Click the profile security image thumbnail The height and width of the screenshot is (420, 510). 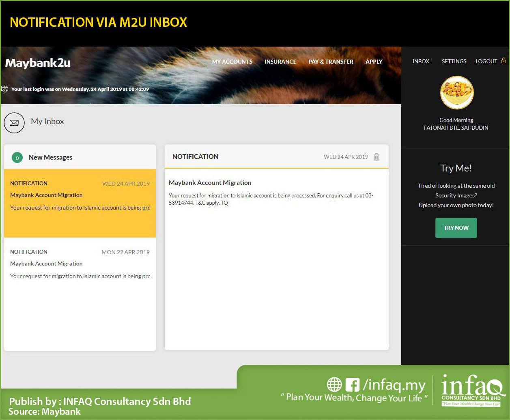tap(457, 93)
